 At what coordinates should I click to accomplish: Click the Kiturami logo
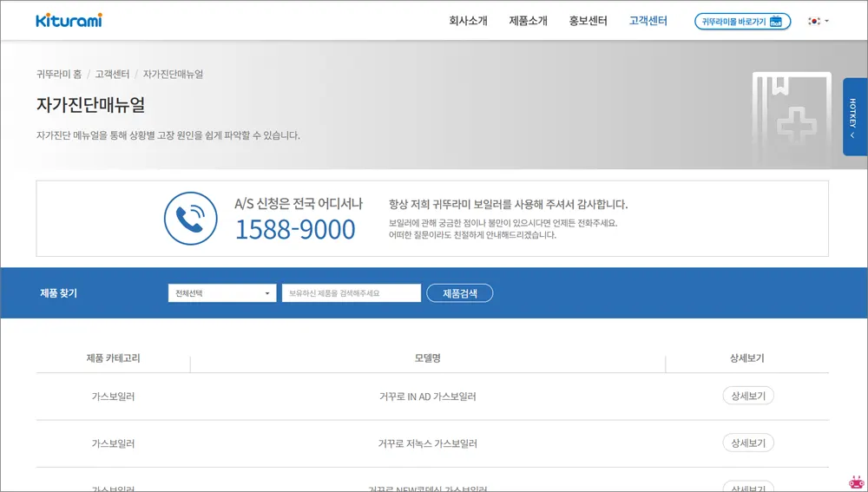pos(69,21)
